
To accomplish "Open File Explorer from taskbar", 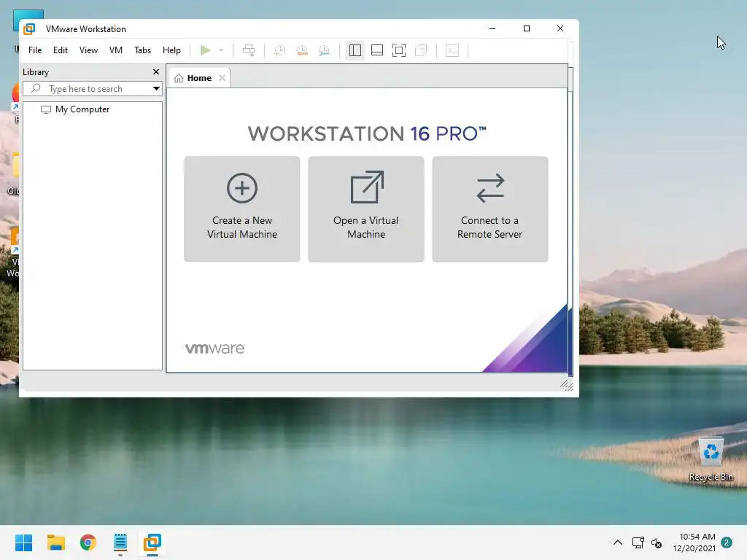I will [x=55, y=542].
